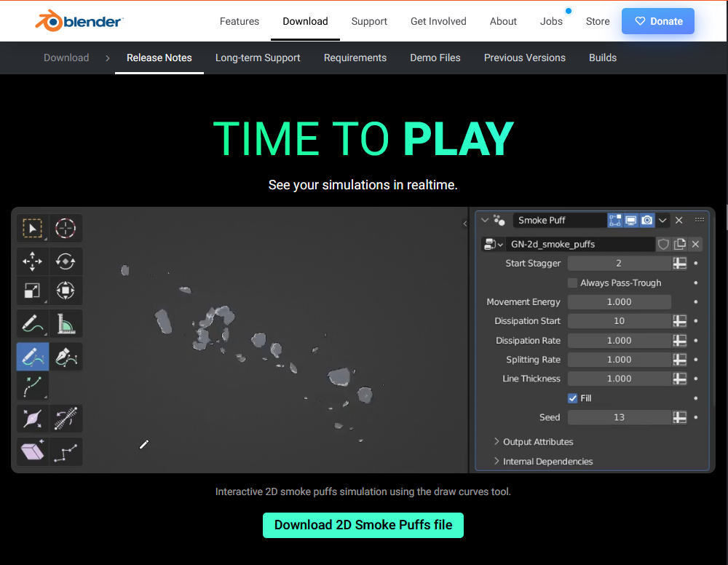Remove the Smoke Puff modifier
The width and height of the screenshot is (728, 565).
(678, 220)
